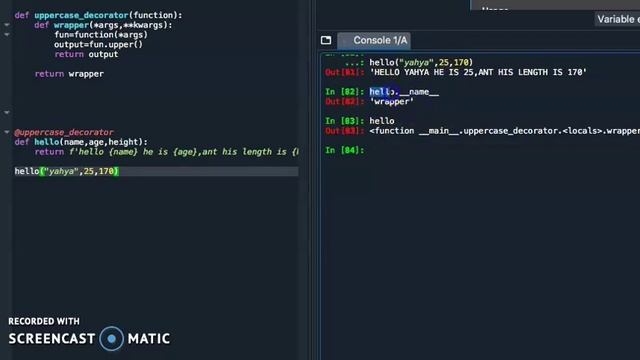640x360 pixels.
Task: Click hello after the In [83]: prompt
Action: pyautogui.click(x=382, y=121)
